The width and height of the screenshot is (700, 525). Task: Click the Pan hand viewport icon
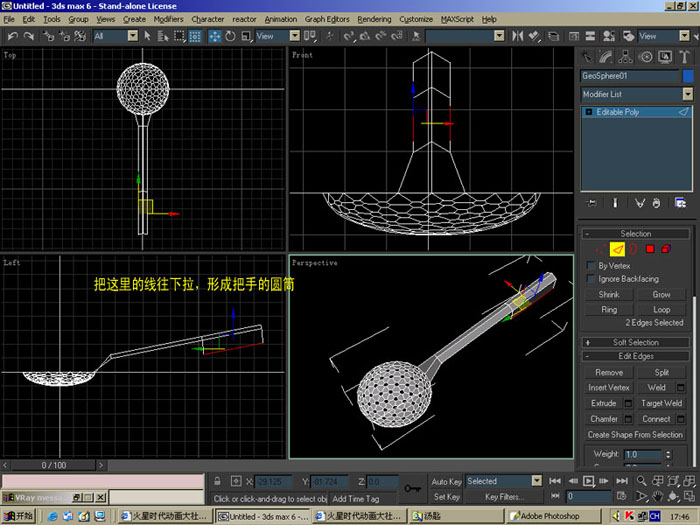pyautogui.click(x=657, y=496)
